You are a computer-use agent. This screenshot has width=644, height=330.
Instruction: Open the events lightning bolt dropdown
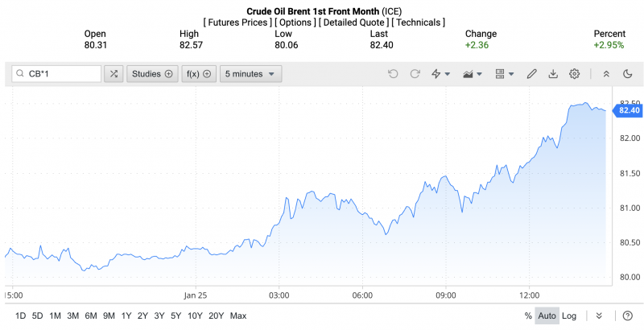tap(440, 74)
